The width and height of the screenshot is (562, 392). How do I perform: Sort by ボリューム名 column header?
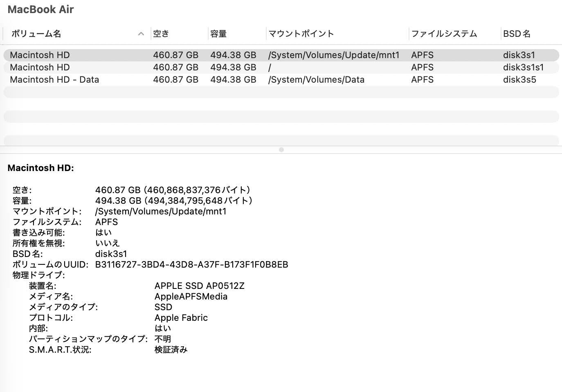click(77, 34)
